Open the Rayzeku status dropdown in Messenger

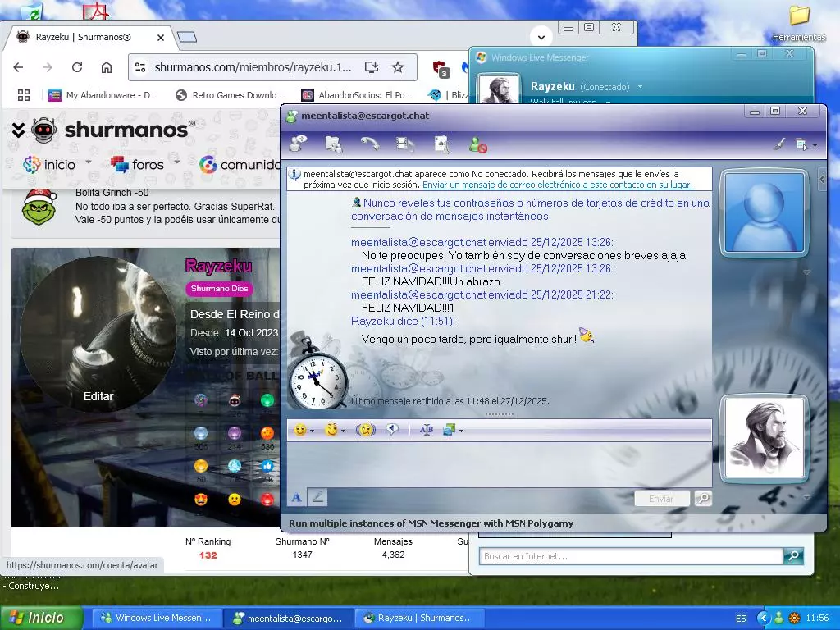click(640, 87)
